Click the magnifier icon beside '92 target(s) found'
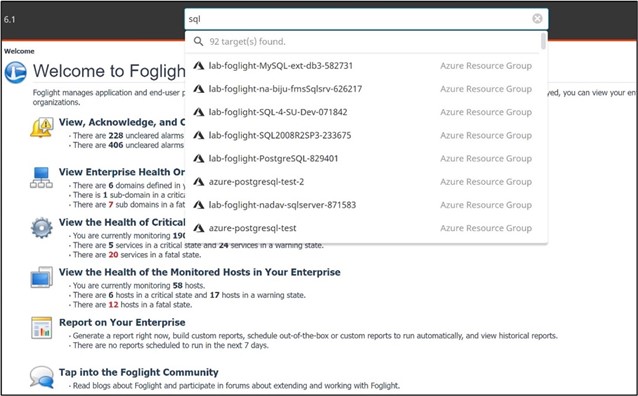Image resolution: width=638 pixels, height=396 pixels. click(x=198, y=42)
